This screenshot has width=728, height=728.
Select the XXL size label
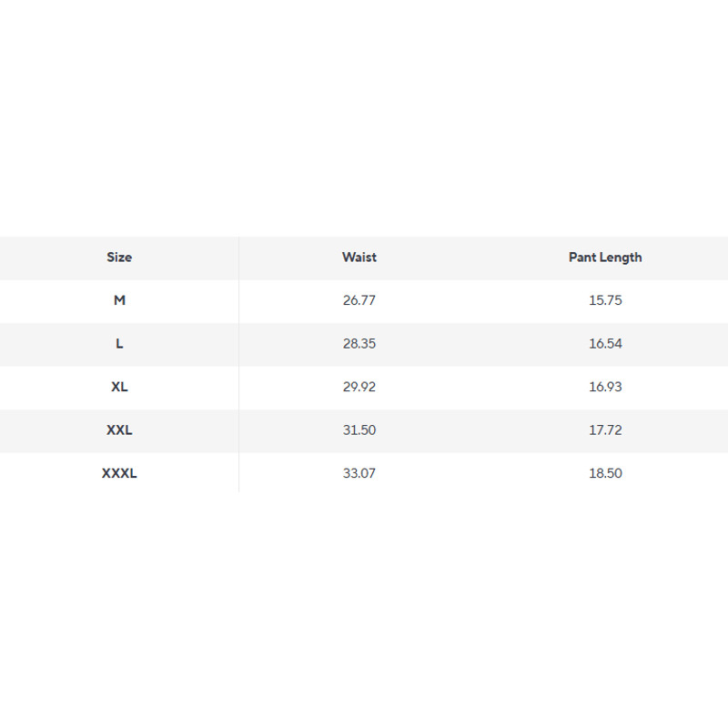(x=119, y=430)
